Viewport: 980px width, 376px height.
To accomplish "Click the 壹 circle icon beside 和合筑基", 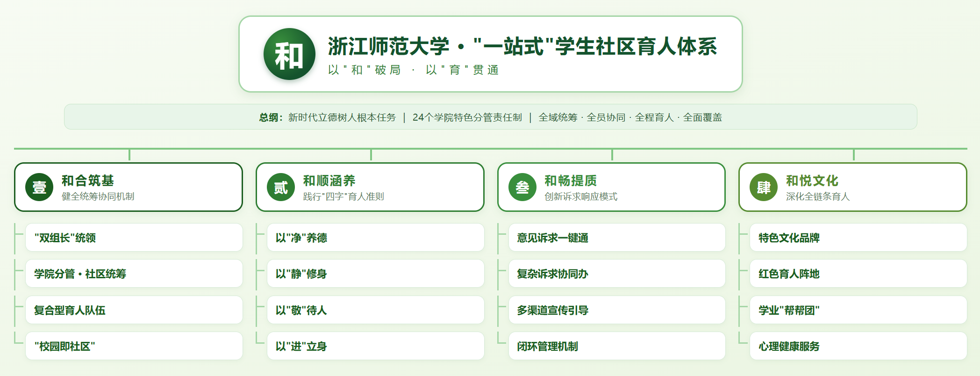I will (x=39, y=187).
